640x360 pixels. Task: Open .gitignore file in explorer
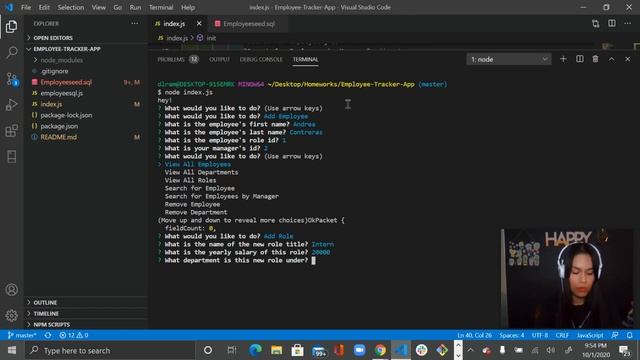86,71
